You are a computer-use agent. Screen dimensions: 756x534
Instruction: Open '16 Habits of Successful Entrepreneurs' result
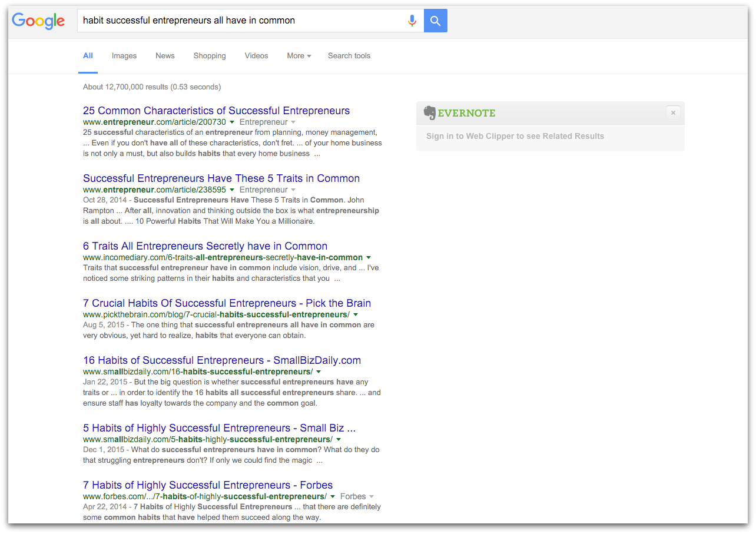point(222,360)
